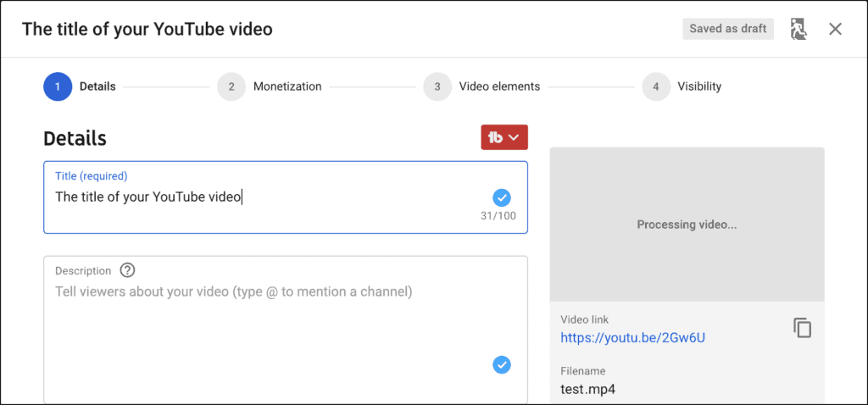The height and width of the screenshot is (405, 868).
Task: Click the 31/100 character counter
Action: pyautogui.click(x=498, y=217)
